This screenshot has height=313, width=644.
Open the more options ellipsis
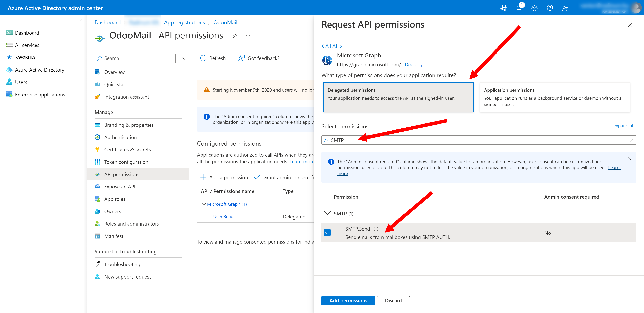click(x=248, y=36)
